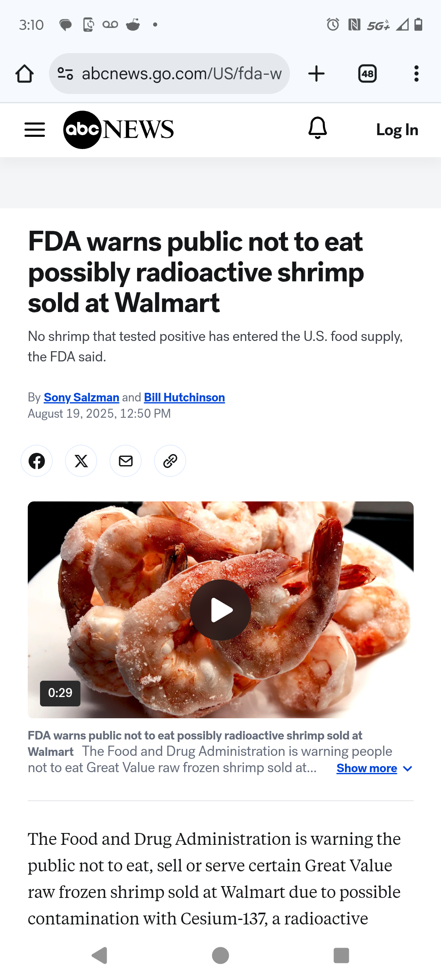The height and width of the screenshot is (980, 441).
Task: Open tab switcher showing 48 tabs
Action: 367,74
